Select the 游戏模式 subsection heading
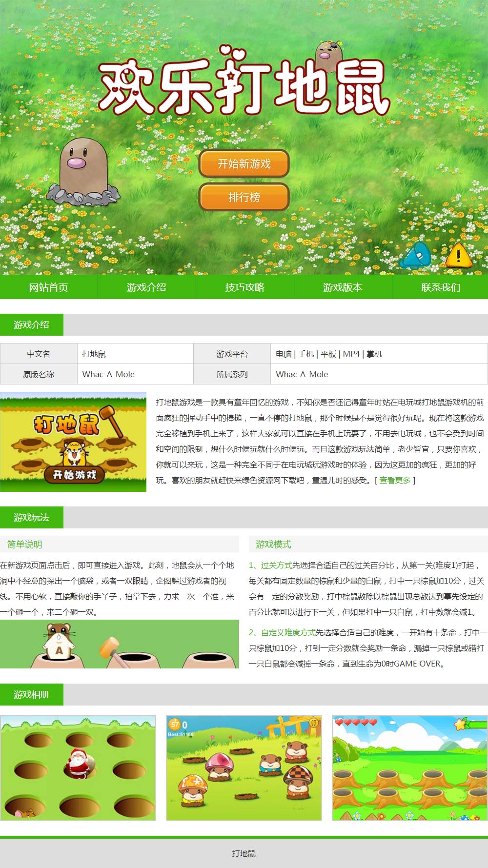Screen dimensions: 488x868 (273, 544)
